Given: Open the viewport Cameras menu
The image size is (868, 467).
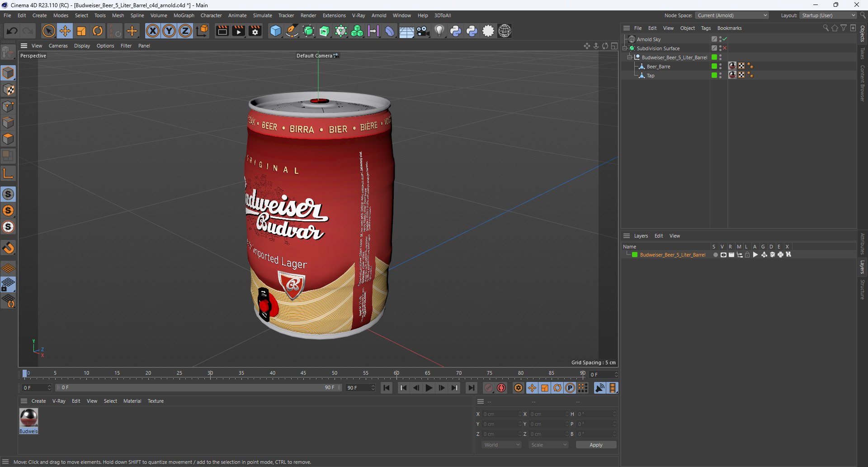Looking at the screenshot, I should click(x=58, y=46).
